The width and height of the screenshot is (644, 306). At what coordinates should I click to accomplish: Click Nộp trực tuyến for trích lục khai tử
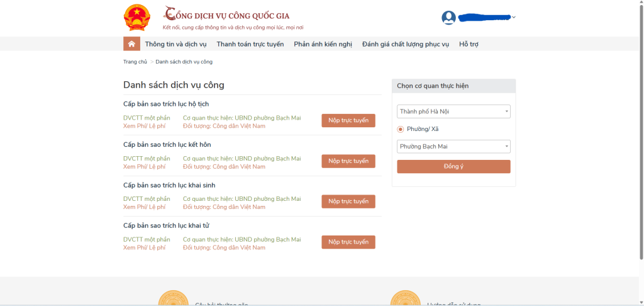(x=348, y=242)
